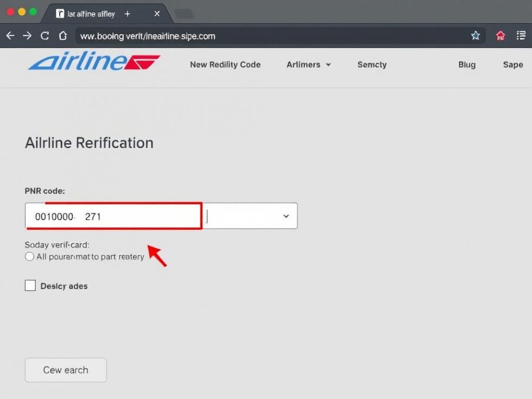Image resolution: width=532 pixels, height=399 pixels.
Task: Click the home icon left of address bar
Action: click(x=62, y=35)
